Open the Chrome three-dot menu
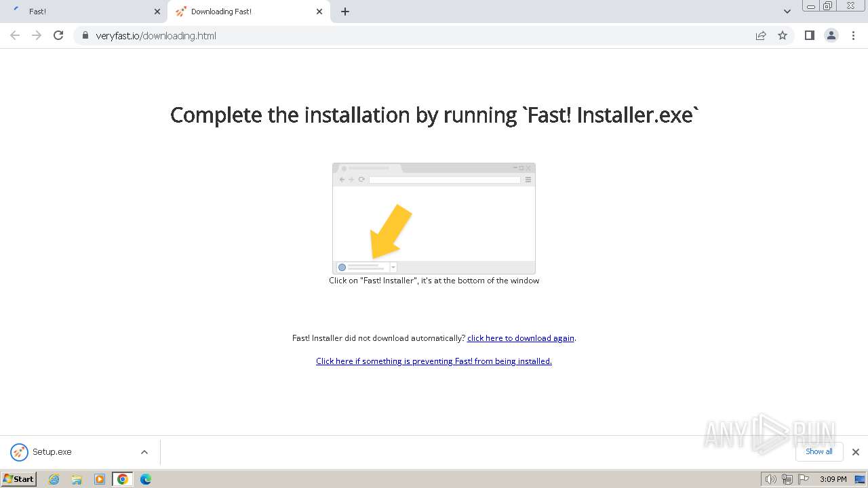The width and height of the screenshot is (868, 488). [853, 35]
